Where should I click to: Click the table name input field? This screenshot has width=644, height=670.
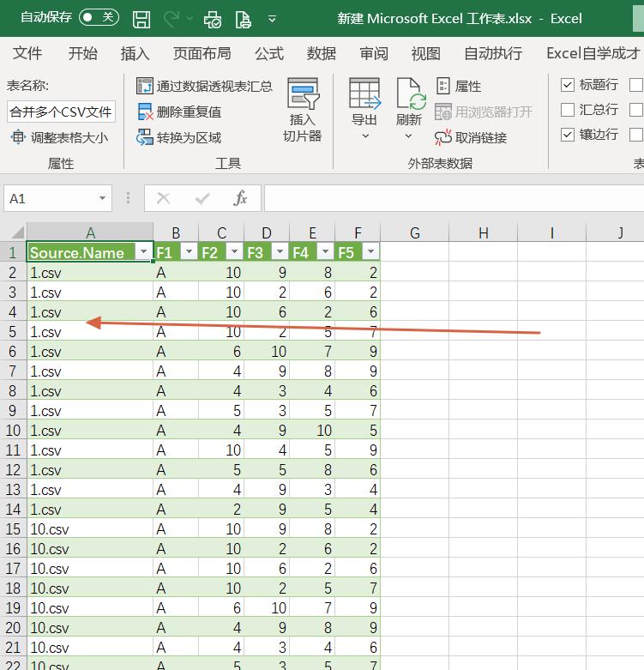pos(61,112)
